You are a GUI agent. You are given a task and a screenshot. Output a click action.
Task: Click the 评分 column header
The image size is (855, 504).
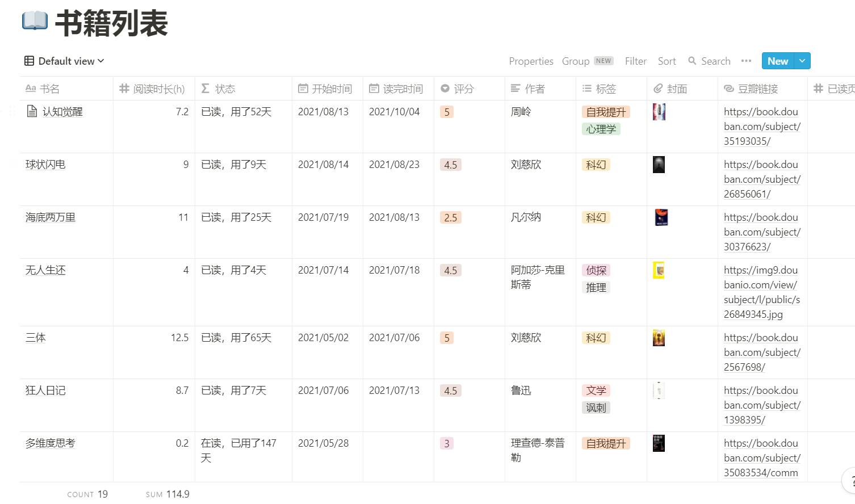(x=470, y=89)
